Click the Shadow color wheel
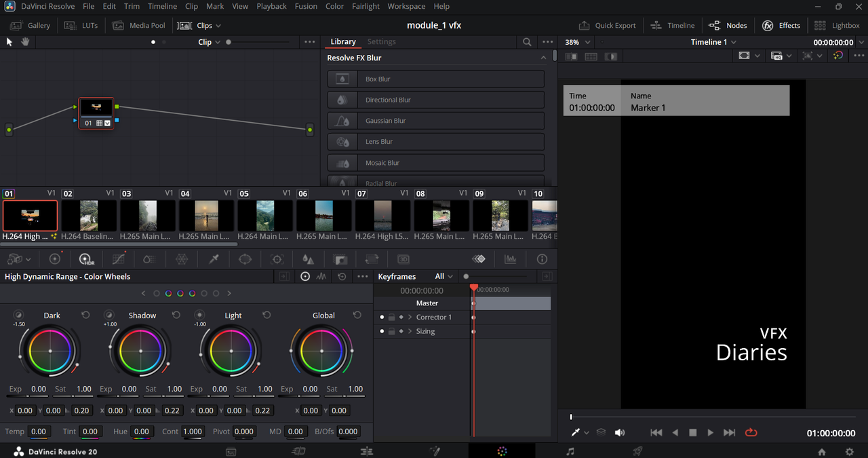This screenshot has height=458, width=868. click(141, 351)
